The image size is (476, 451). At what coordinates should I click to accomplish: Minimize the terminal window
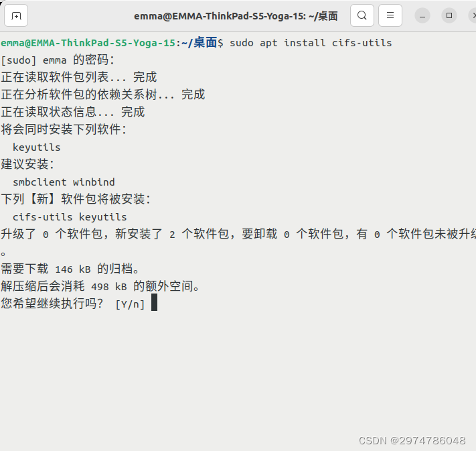click(422, 16)
